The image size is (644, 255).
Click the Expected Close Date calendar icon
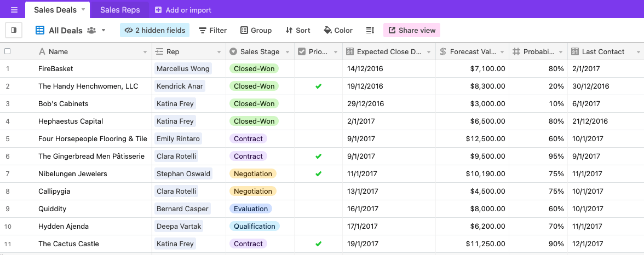click(x=350, y=52)
